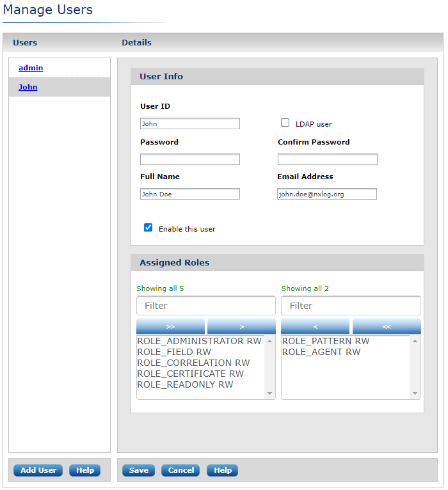Open Help beside the Cancel button
Viewport: 448px width, 490px height.
point(222,470)
